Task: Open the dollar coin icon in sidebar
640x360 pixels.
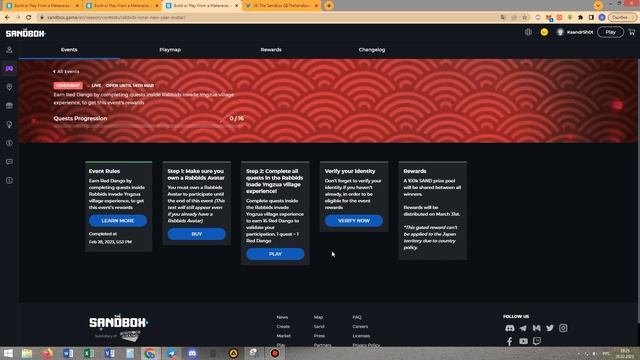Action: click(9, 143)
